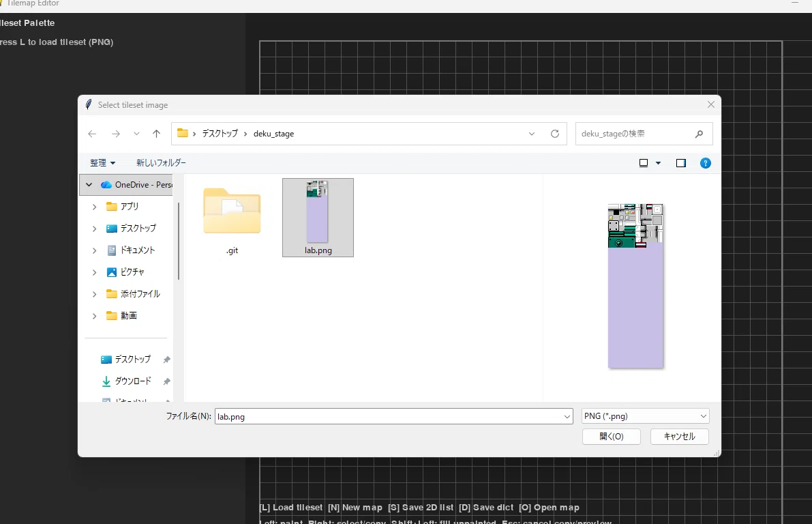Expand the ピクチャ tree node
The image size is (812, 524).
click(94, 272)
